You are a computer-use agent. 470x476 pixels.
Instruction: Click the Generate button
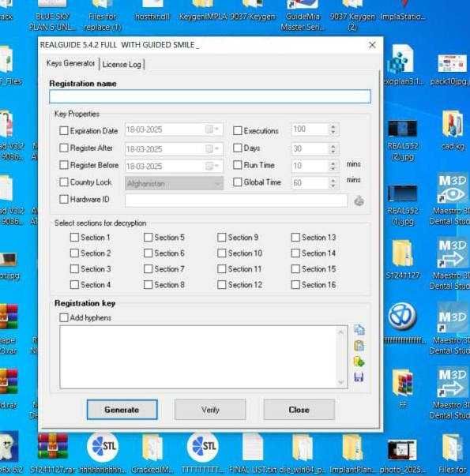[122, 410]
